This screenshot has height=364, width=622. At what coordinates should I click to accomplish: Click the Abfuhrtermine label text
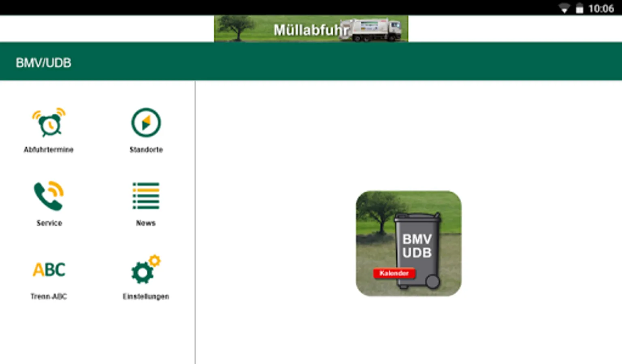pos(49,150)
